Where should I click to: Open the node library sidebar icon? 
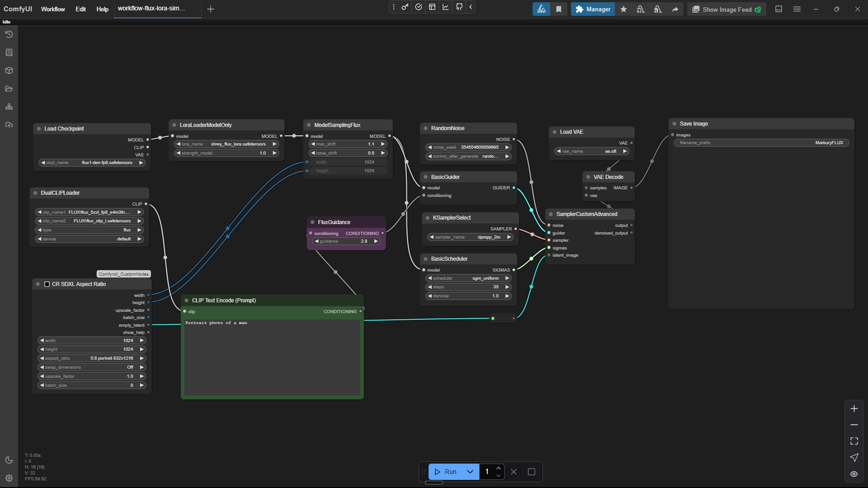[9, 52]
